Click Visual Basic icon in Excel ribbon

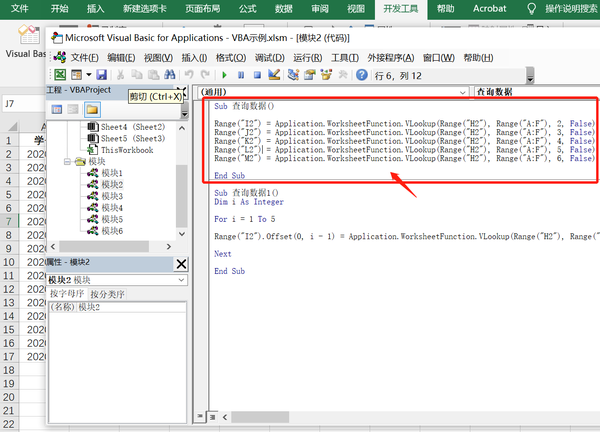[x=29, y=36]
